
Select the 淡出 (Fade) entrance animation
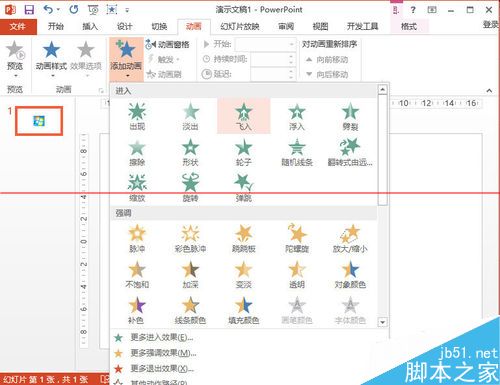point(190,116)
